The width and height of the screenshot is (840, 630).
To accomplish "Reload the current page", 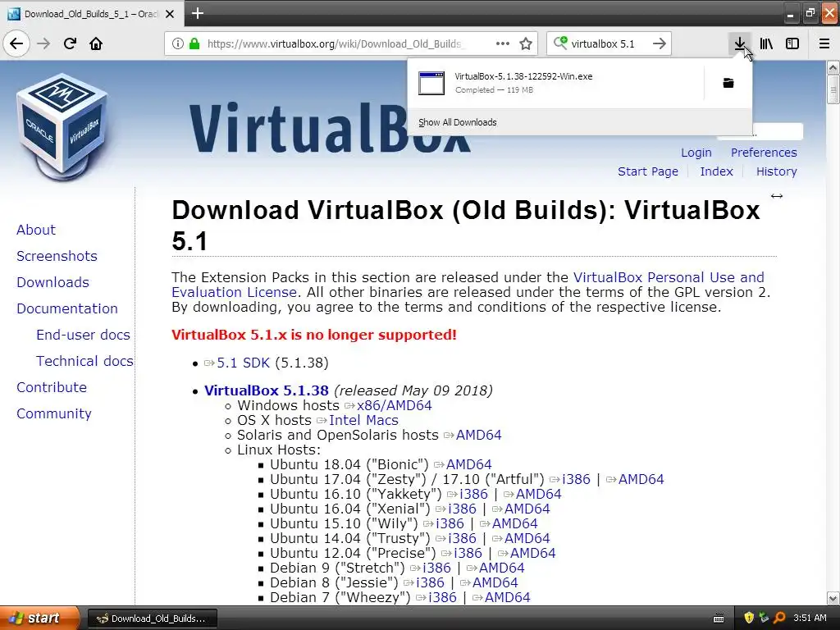I will [x=70, y=43].
